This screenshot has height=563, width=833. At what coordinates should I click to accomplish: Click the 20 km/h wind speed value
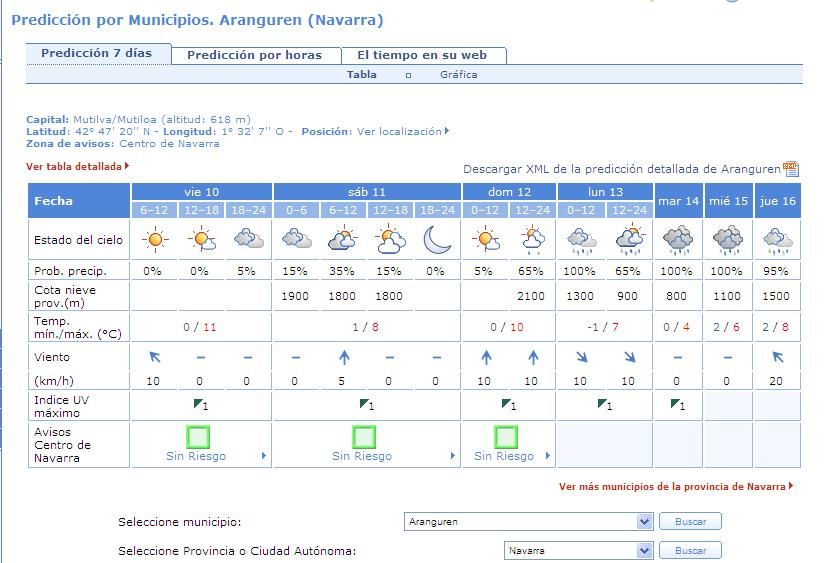776,381
